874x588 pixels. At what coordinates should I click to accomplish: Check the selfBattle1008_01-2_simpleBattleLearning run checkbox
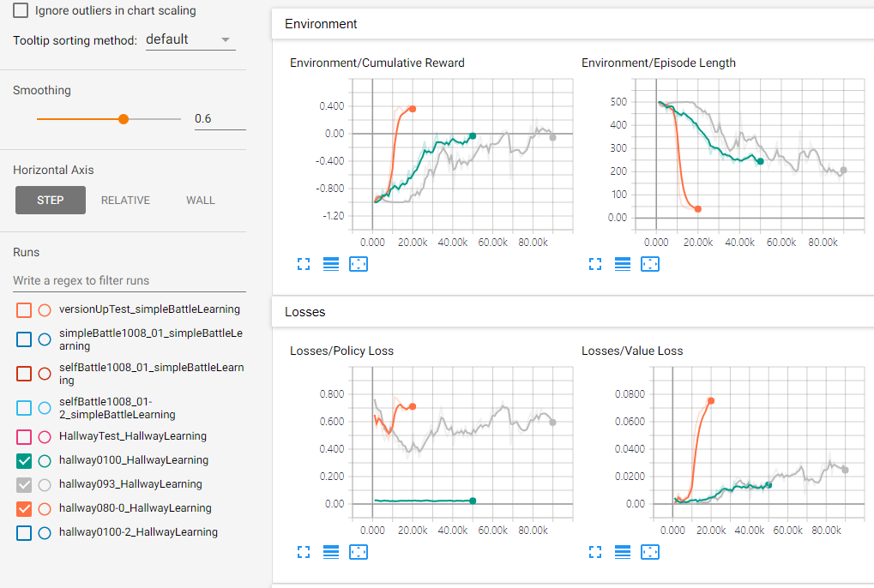click(24, 408)
